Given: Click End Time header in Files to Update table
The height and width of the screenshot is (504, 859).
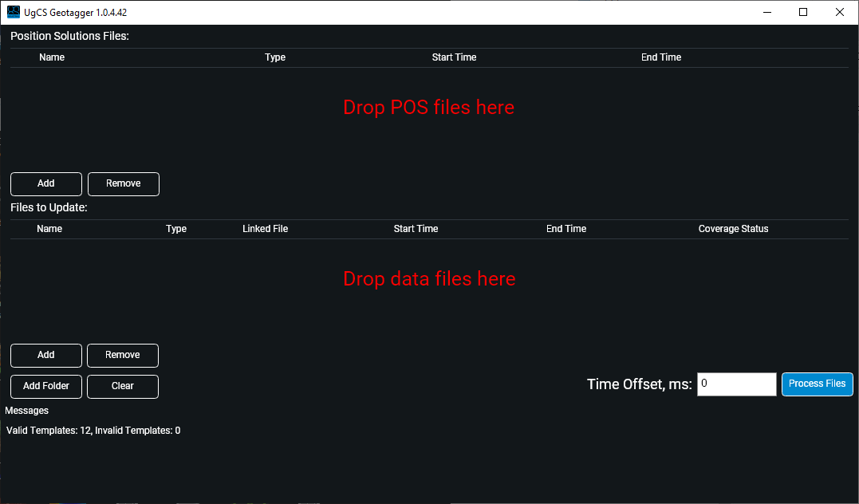Looking at the screenshot, I should [x=566, y=229].
